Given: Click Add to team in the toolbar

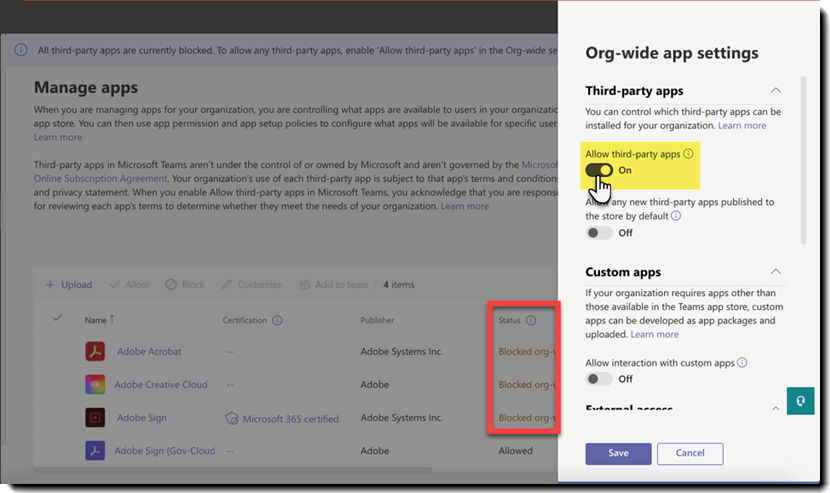Looking at the screenshot, I should click(x=334, y=284).
